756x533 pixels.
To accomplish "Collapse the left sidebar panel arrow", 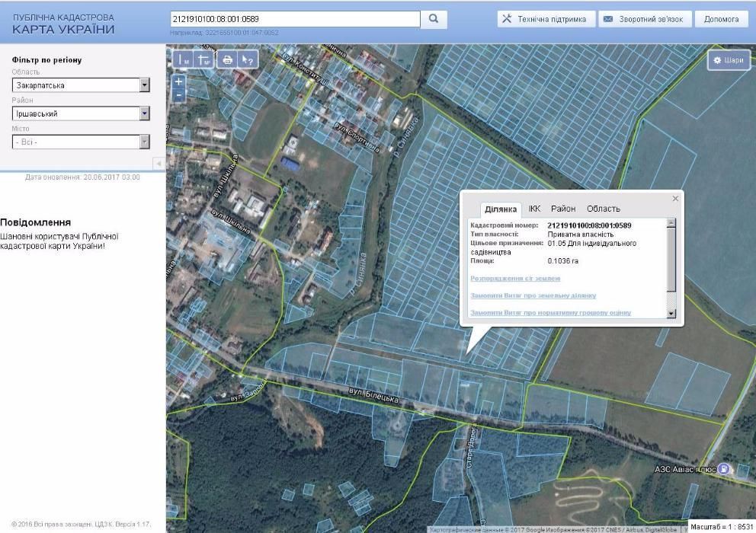I will click(158, 163).
